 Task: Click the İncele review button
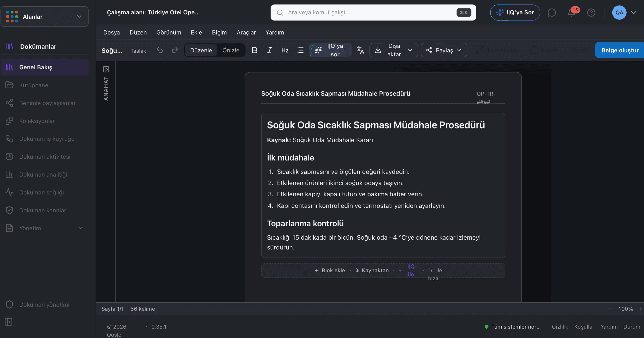coord(545,50)
